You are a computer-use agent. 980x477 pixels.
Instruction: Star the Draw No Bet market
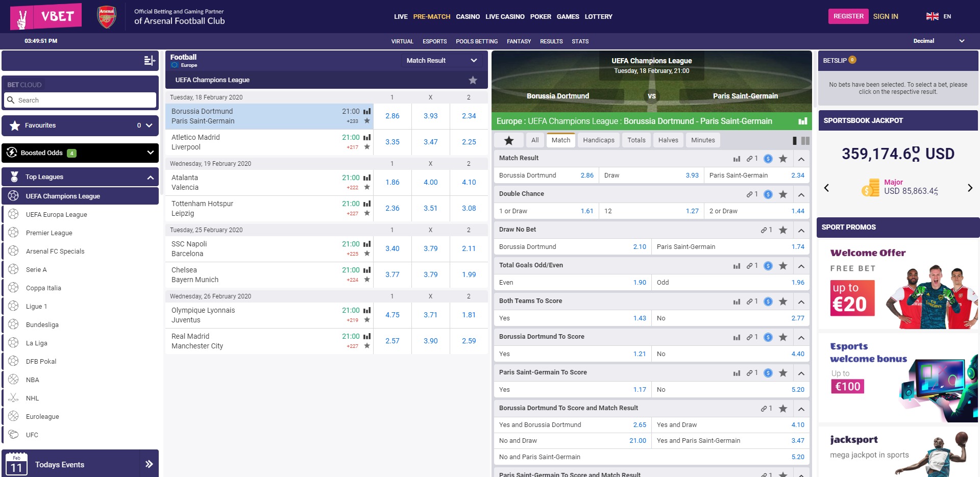[x=783, y=230]
